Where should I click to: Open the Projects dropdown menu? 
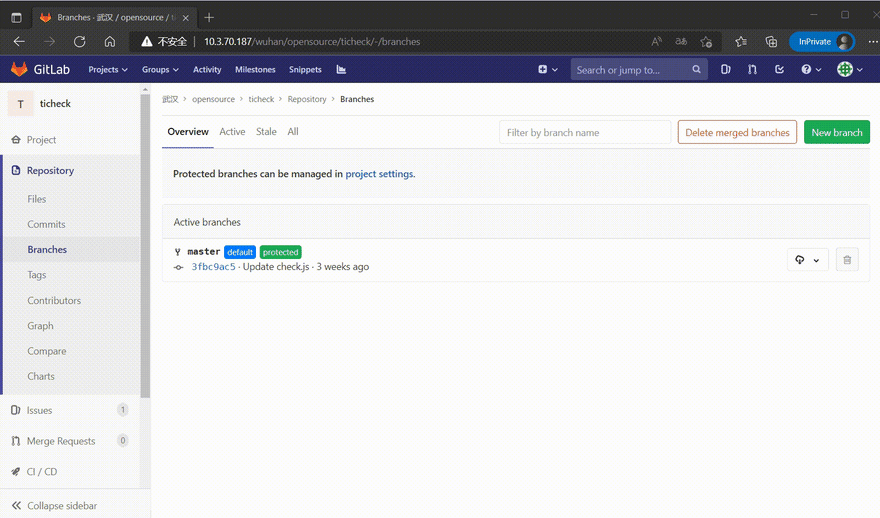tap(108, 70)
